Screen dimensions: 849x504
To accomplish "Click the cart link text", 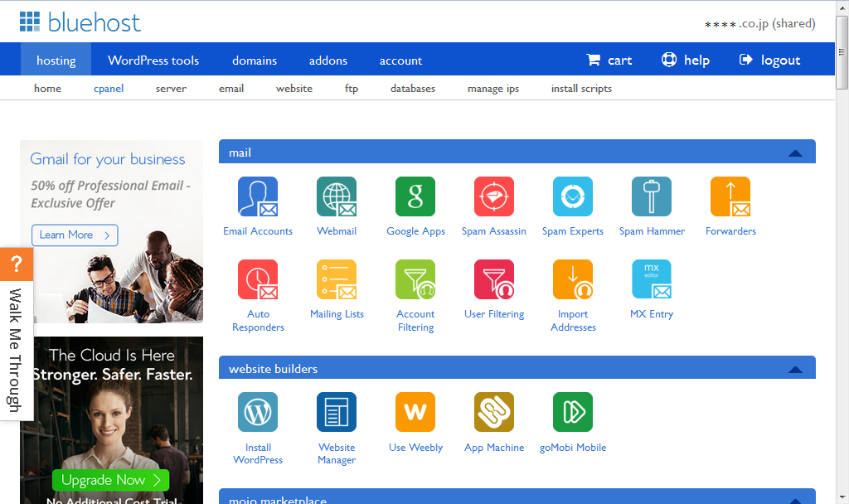I will click(619, 60).
